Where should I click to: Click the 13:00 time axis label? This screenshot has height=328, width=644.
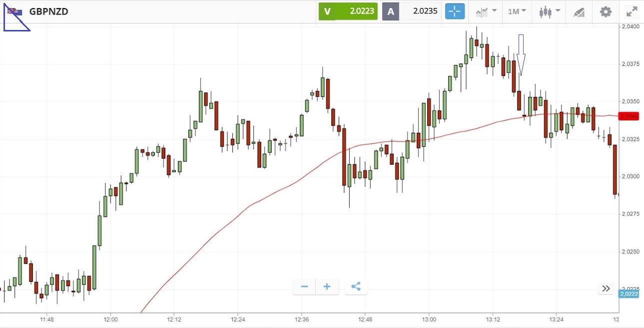click(429, 319)
